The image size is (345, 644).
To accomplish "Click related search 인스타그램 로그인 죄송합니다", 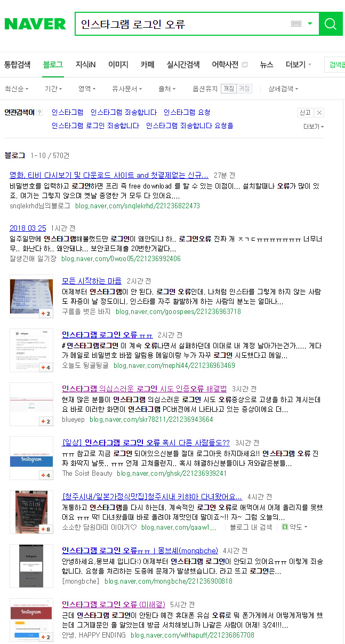I will [95, 125].
